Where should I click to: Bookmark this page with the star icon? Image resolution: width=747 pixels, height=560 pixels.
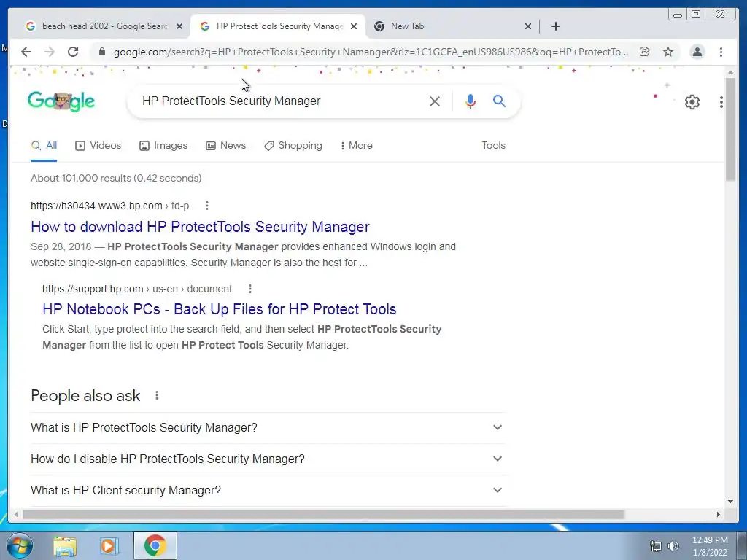668,52
